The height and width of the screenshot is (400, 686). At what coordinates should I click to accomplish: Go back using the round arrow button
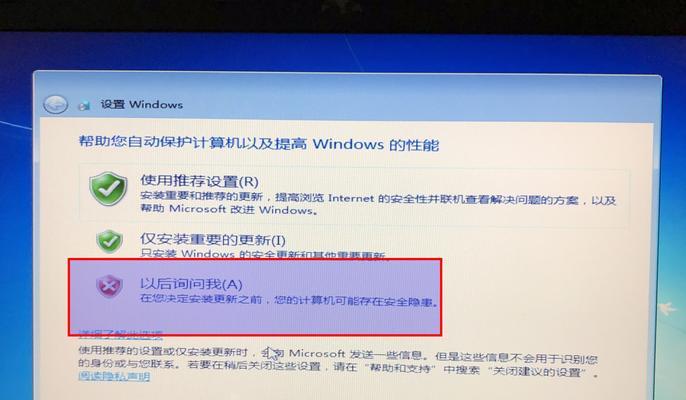click(x=56, y=105)
